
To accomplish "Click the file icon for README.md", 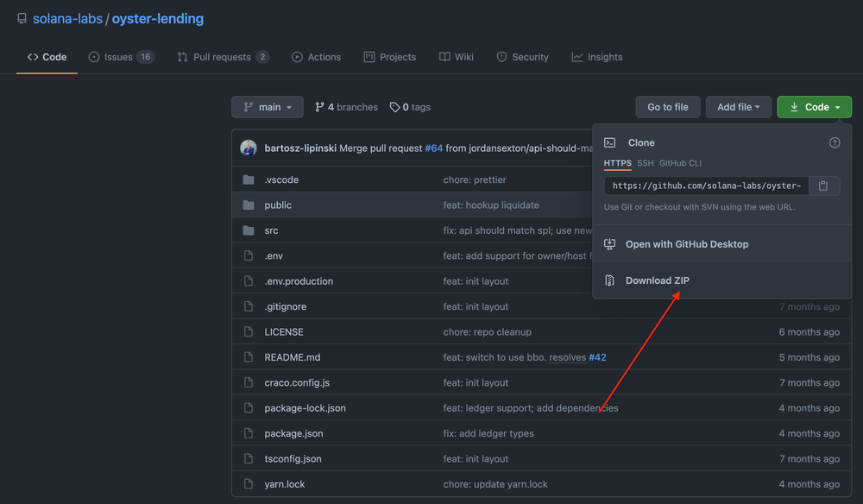I will coord(249,357).
